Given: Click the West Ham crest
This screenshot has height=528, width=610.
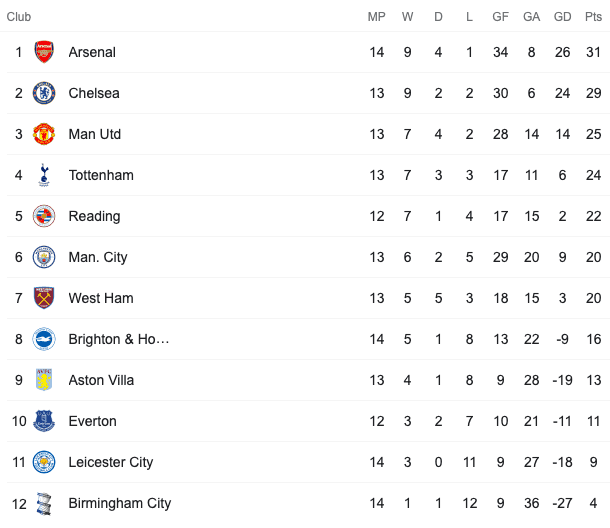Looking at the screenshot, I should pos(44,298).
